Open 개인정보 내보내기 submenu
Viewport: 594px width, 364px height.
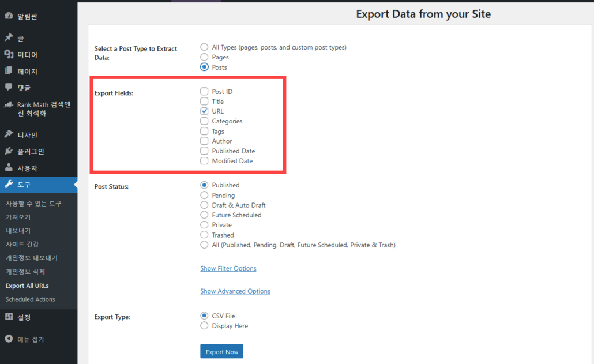tap(32, 258)
